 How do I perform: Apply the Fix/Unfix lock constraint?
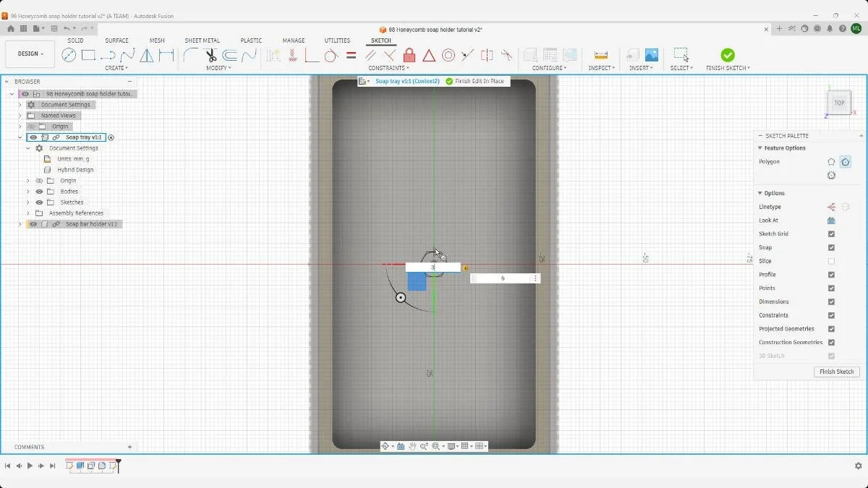click(409, 55)
